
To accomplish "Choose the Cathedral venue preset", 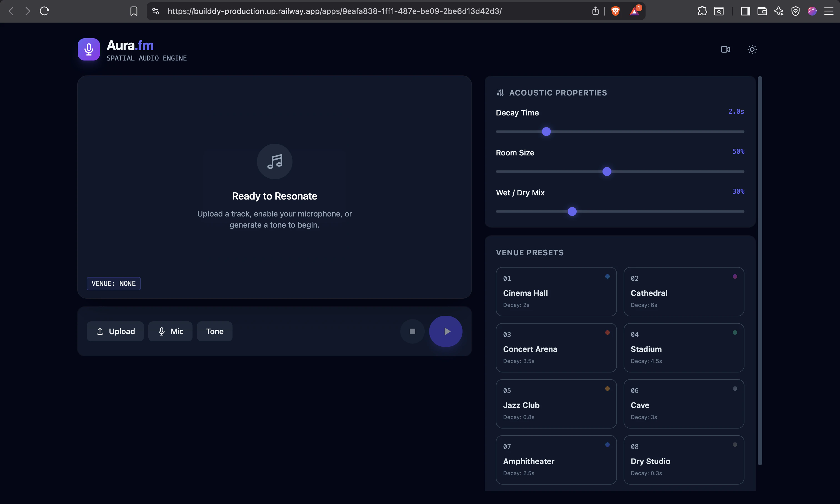I will pos(684,292).
